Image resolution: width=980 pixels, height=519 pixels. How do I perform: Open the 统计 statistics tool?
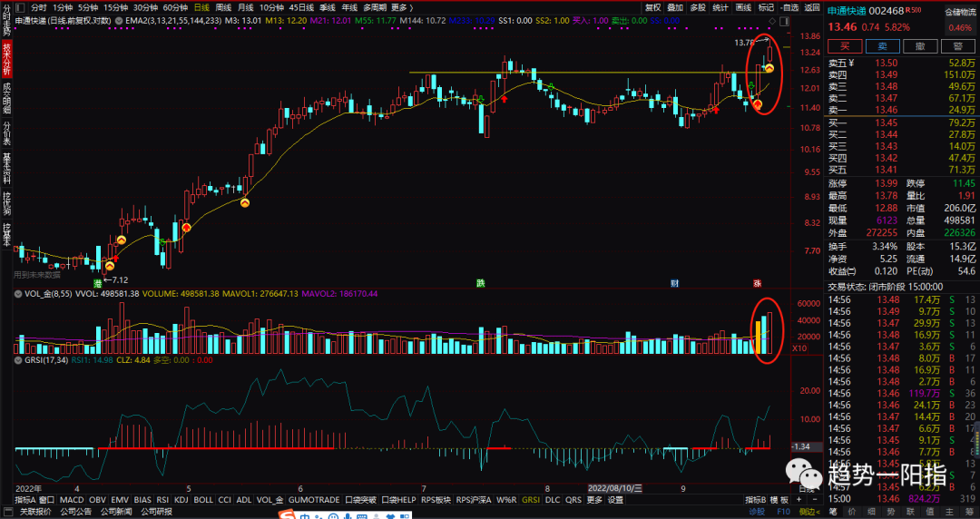point(720,7)
